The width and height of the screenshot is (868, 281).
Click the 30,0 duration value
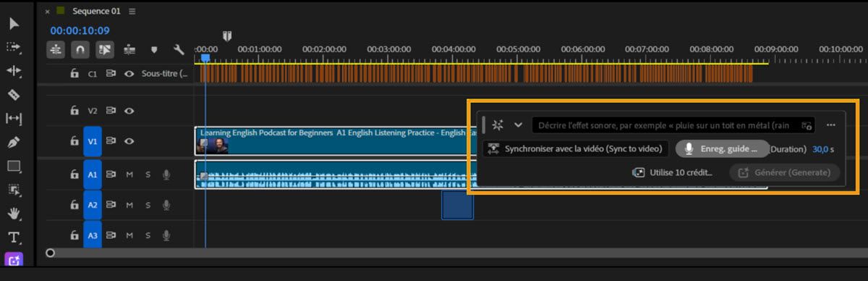[x=823, y=149]
